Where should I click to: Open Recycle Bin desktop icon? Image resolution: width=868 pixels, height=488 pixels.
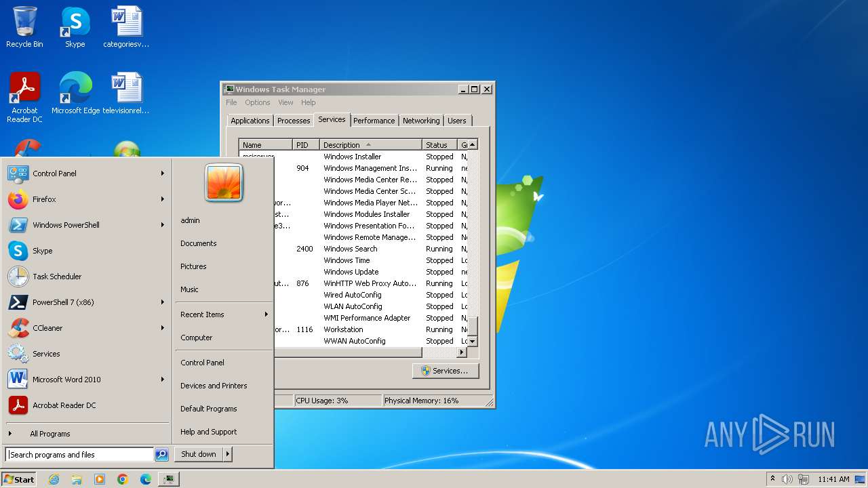pyautogui.click(x=24, y=27)
